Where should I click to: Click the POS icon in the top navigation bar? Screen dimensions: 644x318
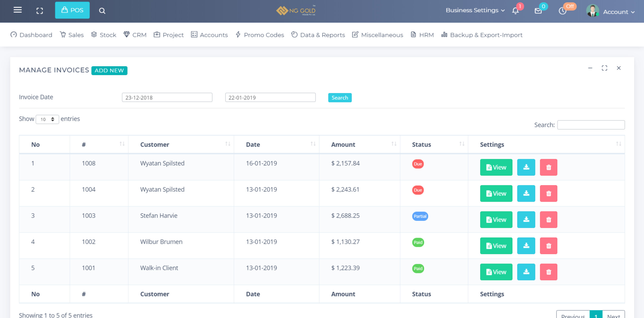(x=72, y=10)
